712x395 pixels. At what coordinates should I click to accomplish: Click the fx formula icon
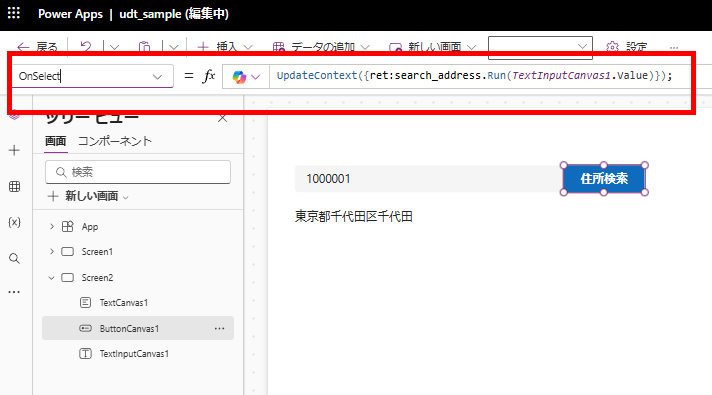(208, 76)
